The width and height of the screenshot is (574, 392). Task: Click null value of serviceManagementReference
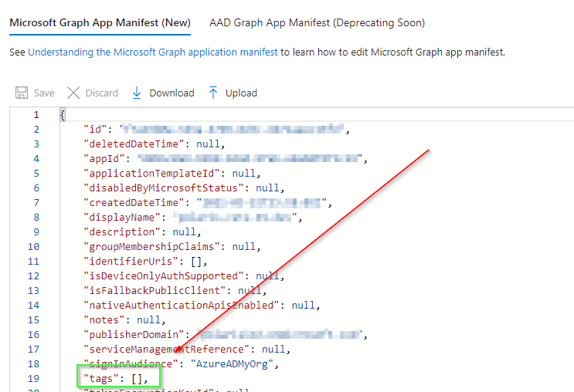[273, 350]
